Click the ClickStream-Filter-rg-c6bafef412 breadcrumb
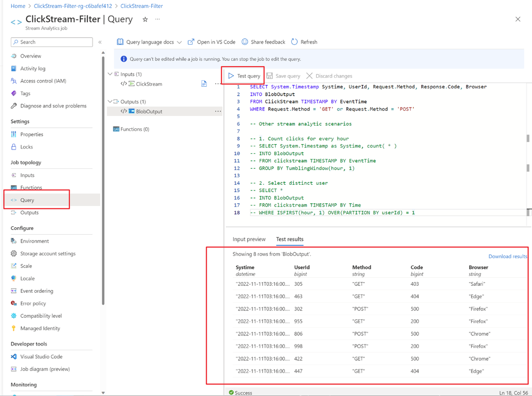 73,6
